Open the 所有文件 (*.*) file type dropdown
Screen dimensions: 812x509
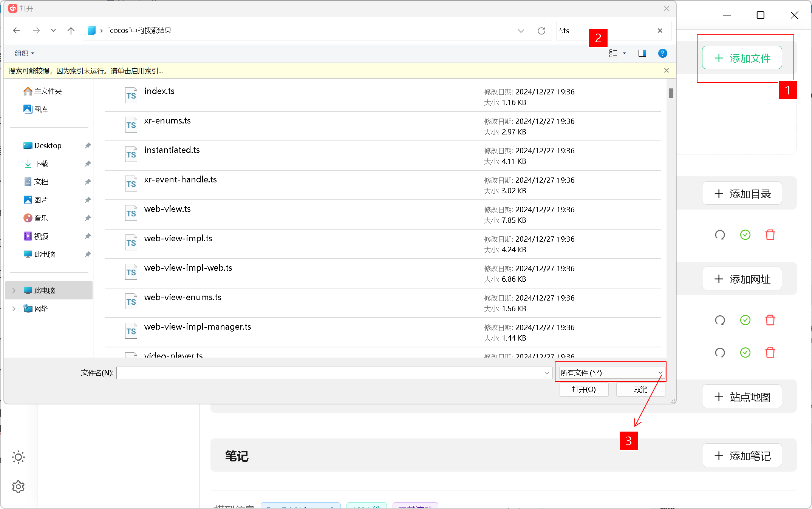[611, 373]
